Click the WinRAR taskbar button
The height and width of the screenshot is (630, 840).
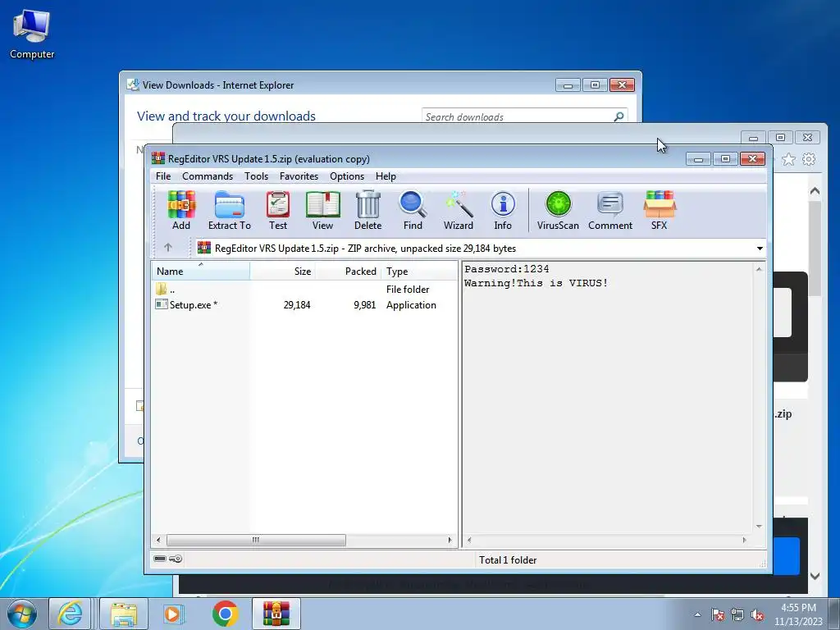click(x=276, y=614)
